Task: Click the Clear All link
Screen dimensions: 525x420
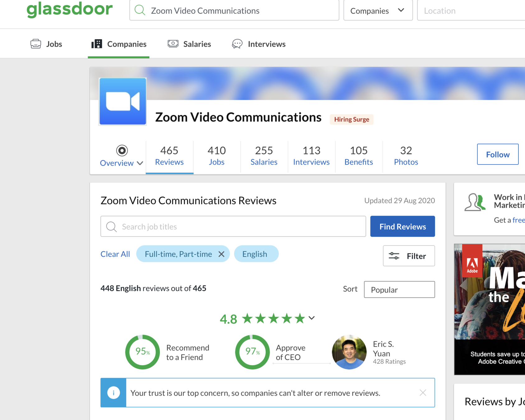Action: (115, 254)
